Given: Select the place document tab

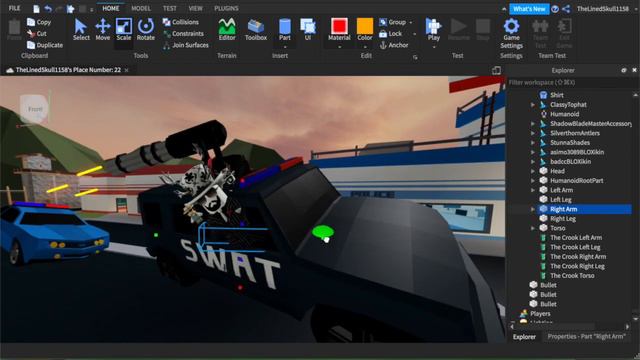Looking at the screenshot, I should click(68, 70).
